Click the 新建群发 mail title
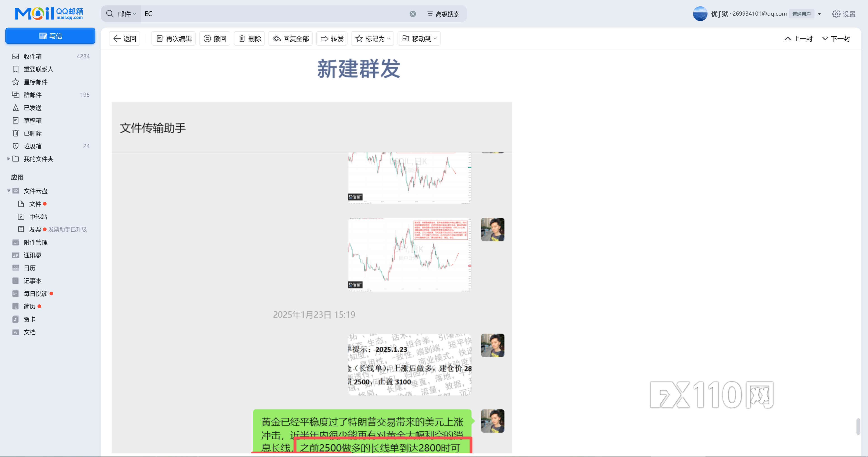This screenshot has height=457, width=868. (359, 69)
